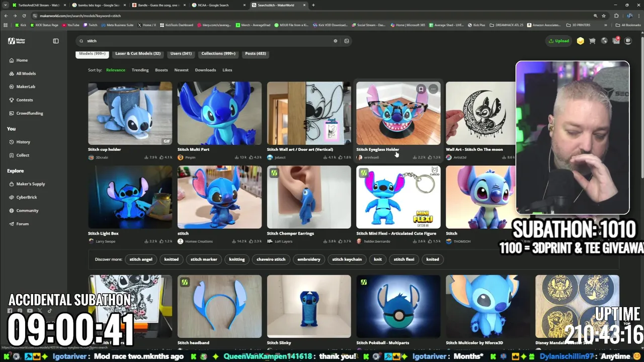The height and width of the screenshot is (362, 644).
Task: Click the stitch marker discover tag
Action: (x=204, y=259)
